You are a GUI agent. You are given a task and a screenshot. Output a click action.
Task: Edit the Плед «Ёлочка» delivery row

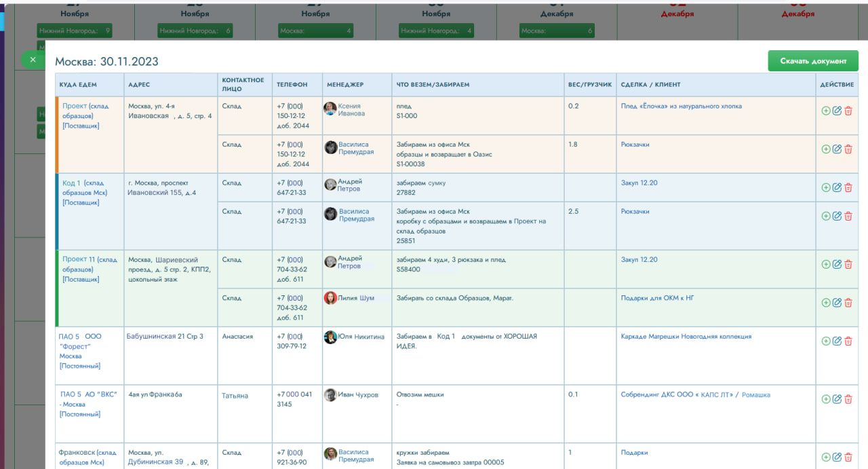click(837, 111)
